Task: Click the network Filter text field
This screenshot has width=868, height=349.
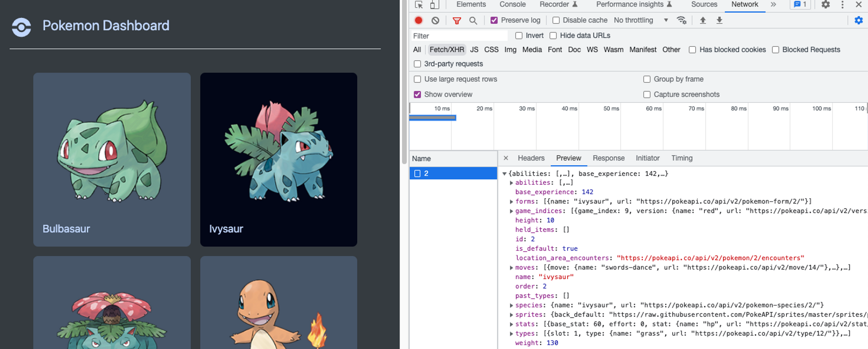Action: 459,36
